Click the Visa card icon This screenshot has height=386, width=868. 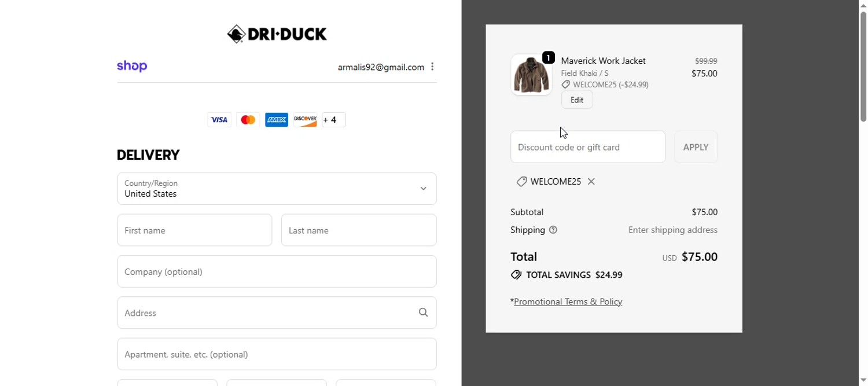219,120
